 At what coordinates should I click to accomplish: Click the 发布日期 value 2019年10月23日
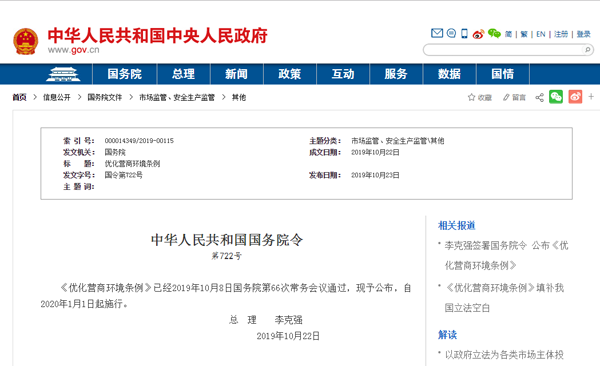(x=375, y=175)
